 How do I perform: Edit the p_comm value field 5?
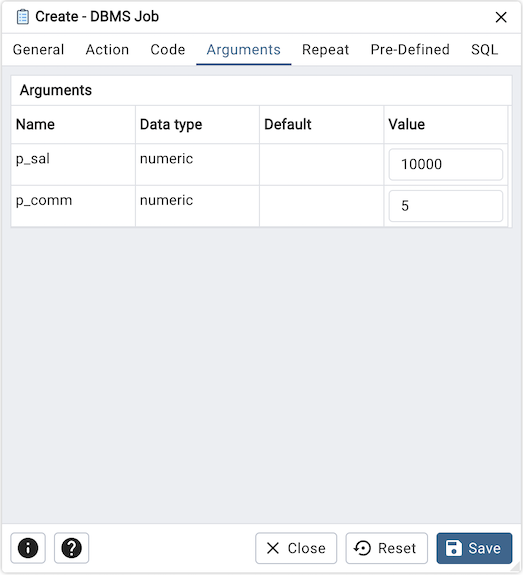coord(446,206)
